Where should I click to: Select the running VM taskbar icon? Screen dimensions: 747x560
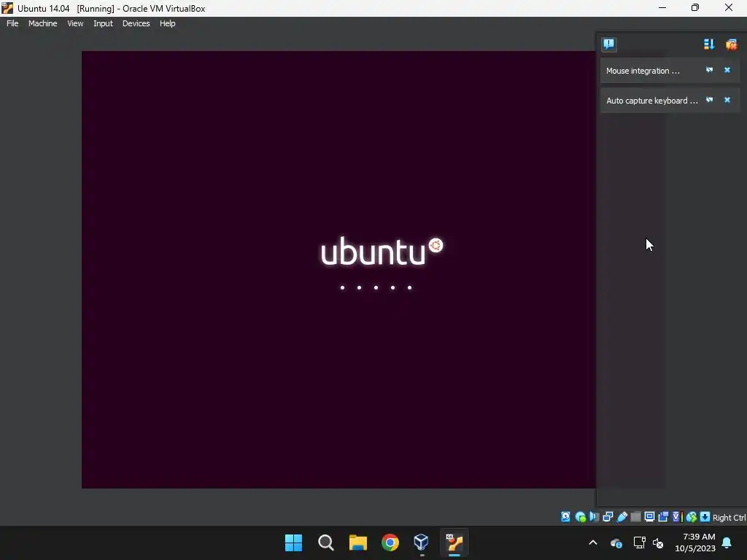coord(454,542)
